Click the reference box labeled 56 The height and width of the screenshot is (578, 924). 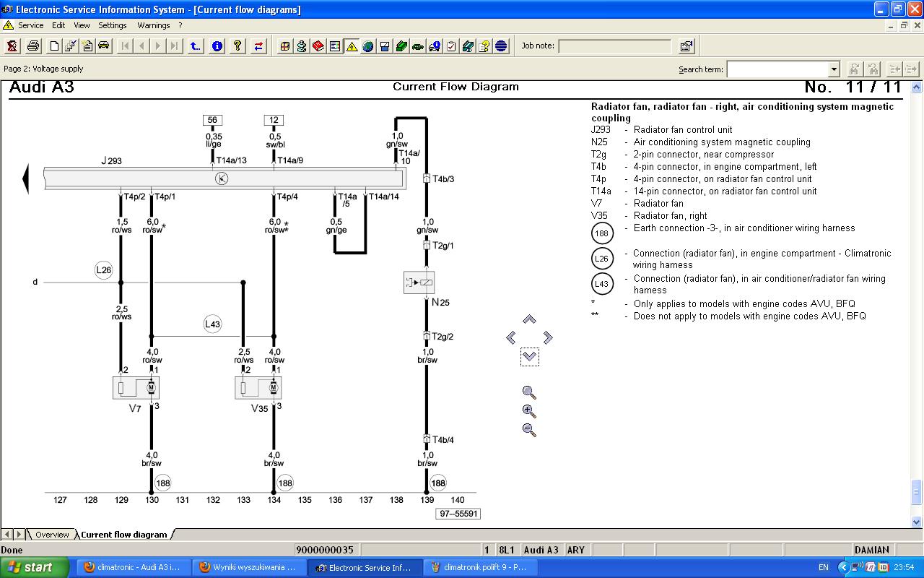[x=212, y=120]
